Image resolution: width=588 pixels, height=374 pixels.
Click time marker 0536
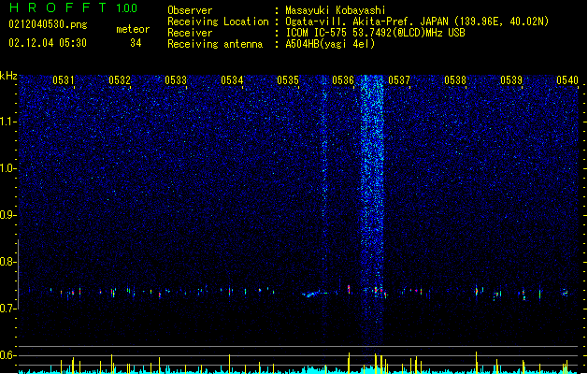coord(343,80)
